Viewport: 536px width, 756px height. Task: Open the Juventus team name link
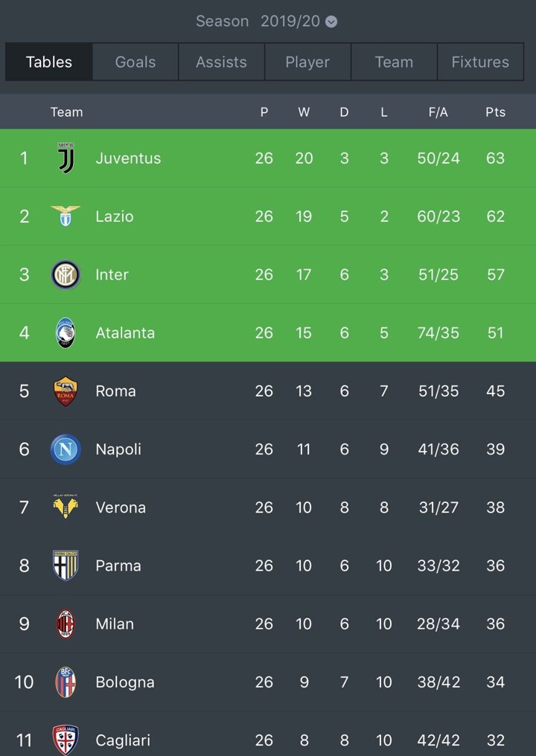[x=128, y=158]
